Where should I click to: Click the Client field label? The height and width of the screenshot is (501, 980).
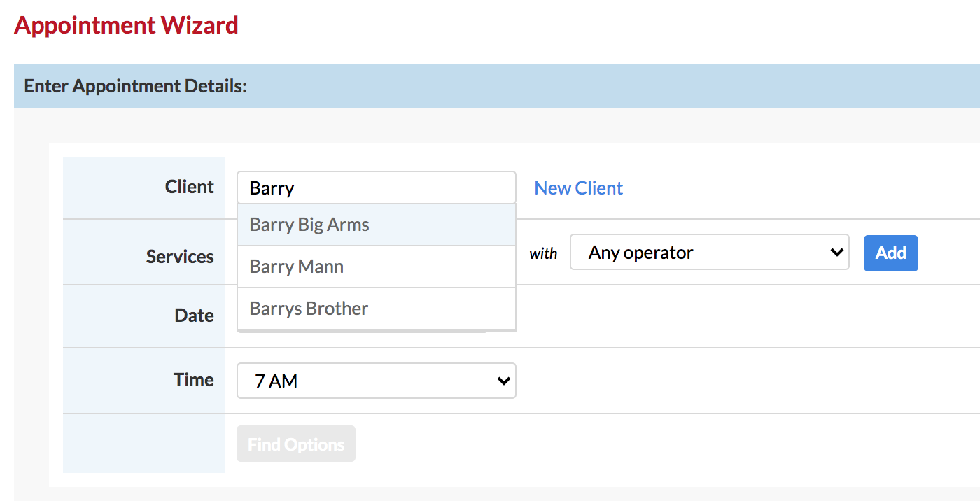[190, 187]
